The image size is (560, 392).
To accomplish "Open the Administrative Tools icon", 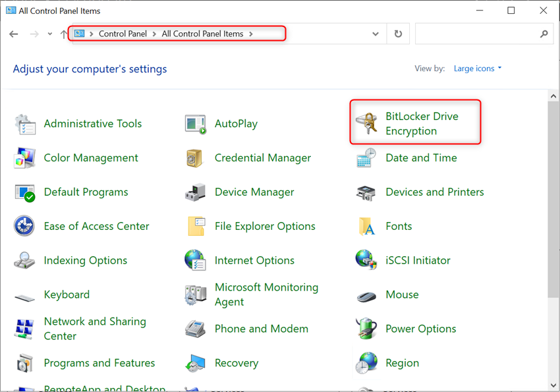I will click(x=25, y=124).
